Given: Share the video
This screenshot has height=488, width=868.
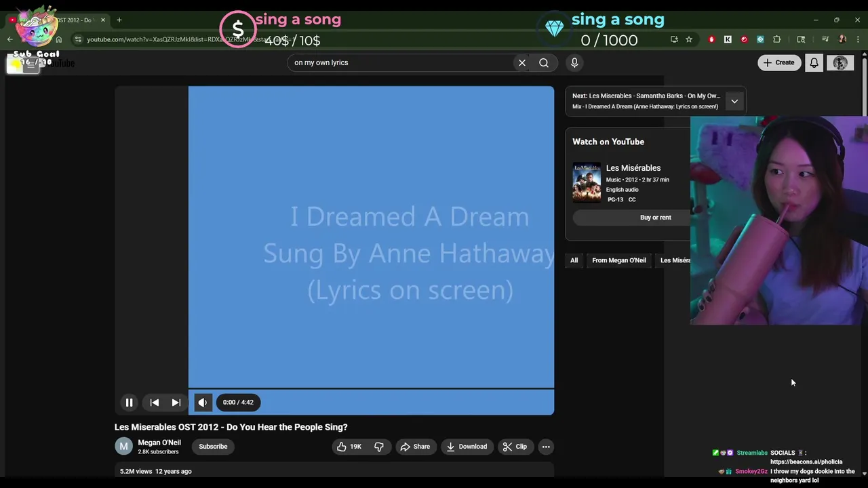Looking at the screenshot, I should [415, 447].
